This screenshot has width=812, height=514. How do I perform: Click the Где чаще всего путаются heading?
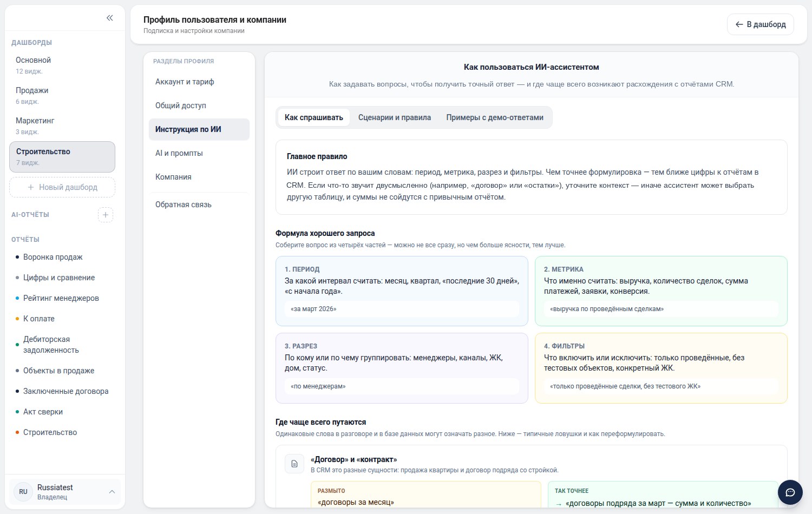click(321, 422)
